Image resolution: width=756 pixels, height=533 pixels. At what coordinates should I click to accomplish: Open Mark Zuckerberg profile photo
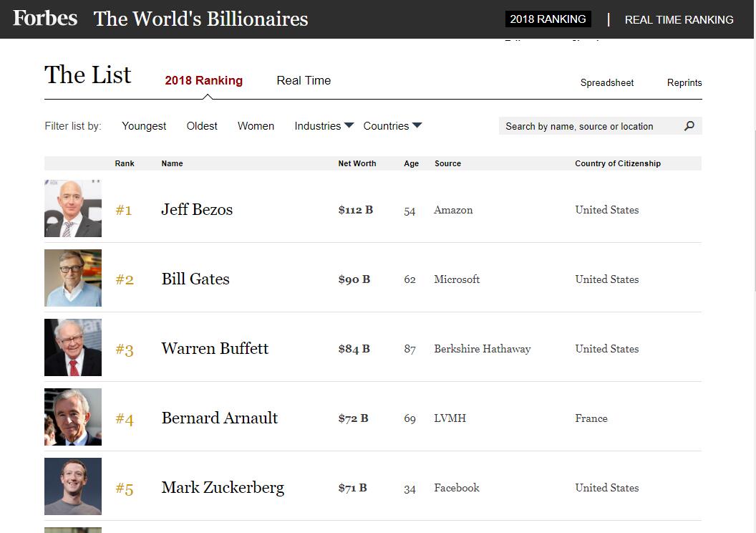(73, 486)
